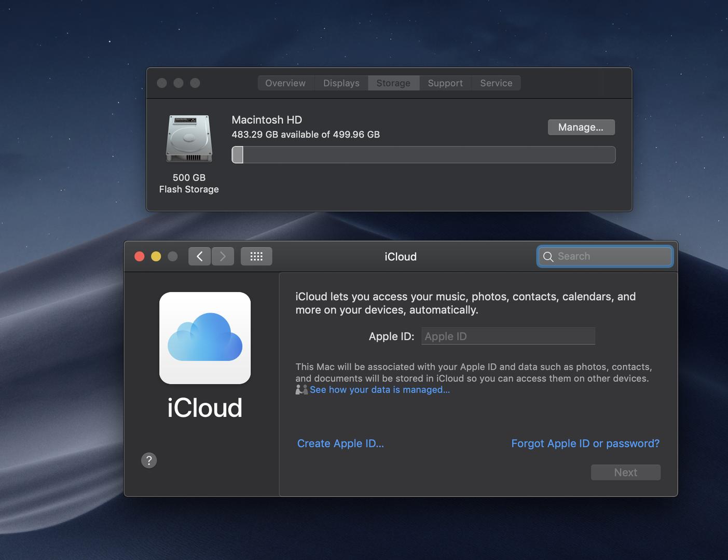This screenshot has height=560, width=728.
Task: Click the Apple ID text field
Action: click(x=508, y=336)
